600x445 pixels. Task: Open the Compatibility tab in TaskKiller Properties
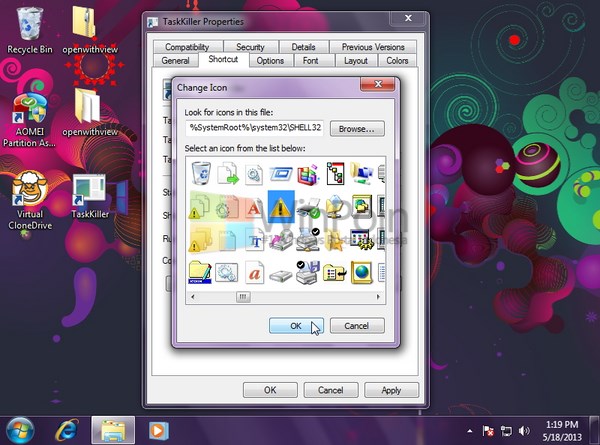pos(188,47)
